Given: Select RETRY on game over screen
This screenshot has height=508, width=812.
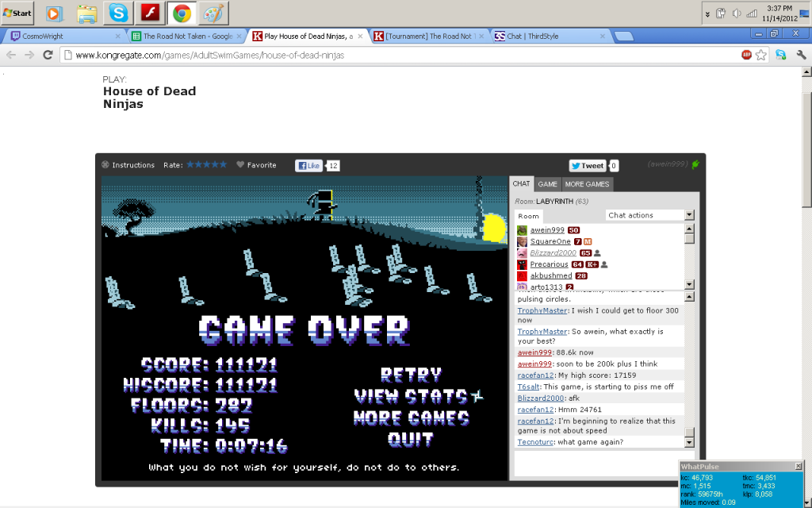Looking at the screenshot, I should tap(411, 375).
